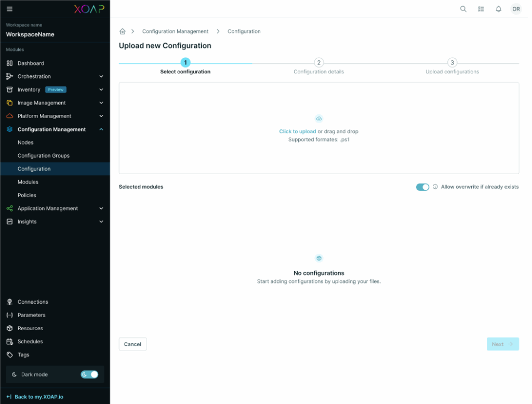
Task: Click the breadcrumb home icon
Action: coord(123,31)
